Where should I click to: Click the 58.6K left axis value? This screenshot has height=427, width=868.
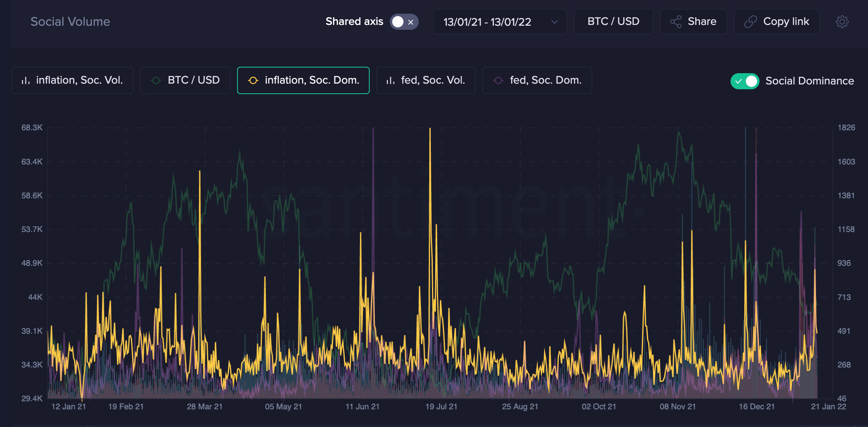(x=32, y=195)
